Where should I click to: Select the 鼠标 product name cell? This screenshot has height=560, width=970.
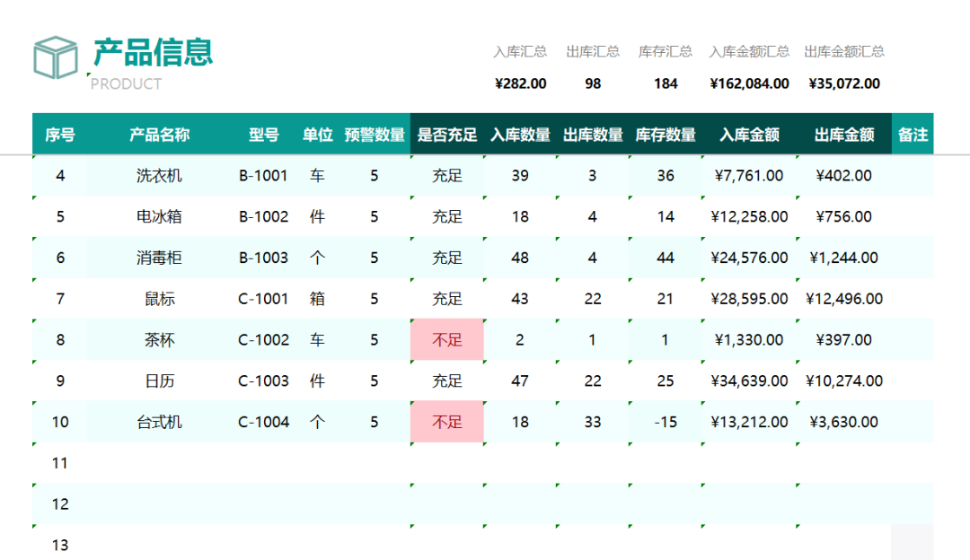(159, 299)
